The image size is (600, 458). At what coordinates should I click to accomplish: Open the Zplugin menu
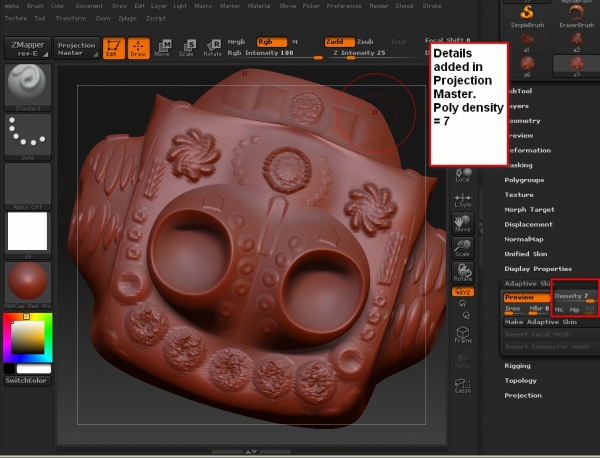pyautogui.click(x=127, y=18)
